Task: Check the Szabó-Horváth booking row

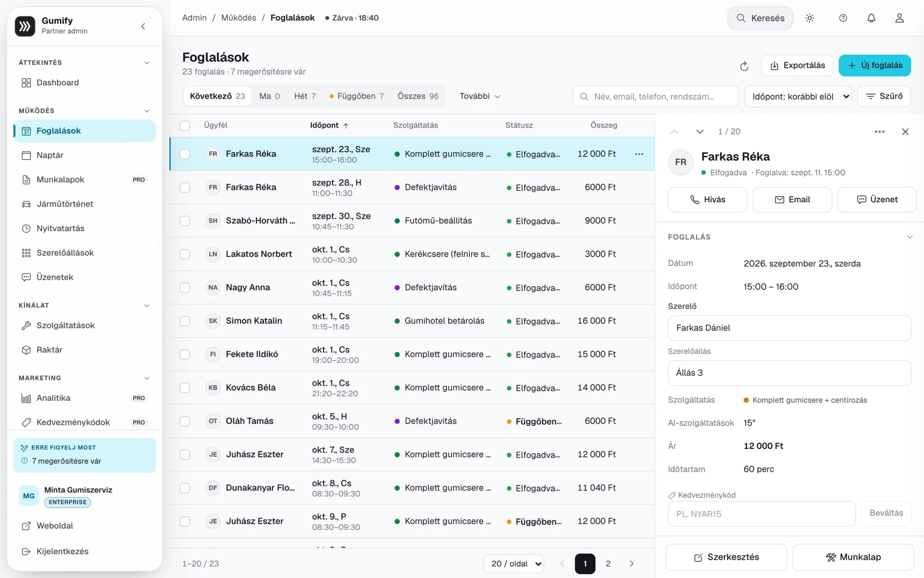Action: click(x=185, y=221)
